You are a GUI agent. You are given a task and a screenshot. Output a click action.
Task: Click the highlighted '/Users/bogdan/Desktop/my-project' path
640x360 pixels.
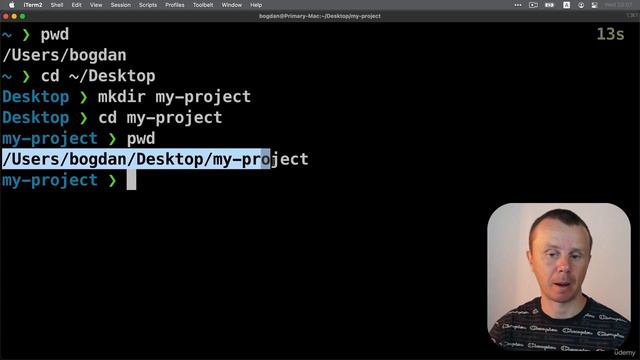pyautogui.click(x=155, y=159)
